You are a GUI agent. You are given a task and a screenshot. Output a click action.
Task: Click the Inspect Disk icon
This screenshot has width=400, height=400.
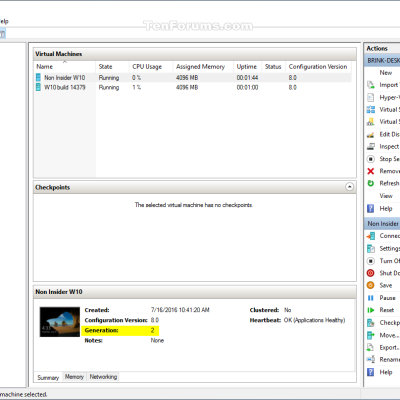[x=371, y=147]
